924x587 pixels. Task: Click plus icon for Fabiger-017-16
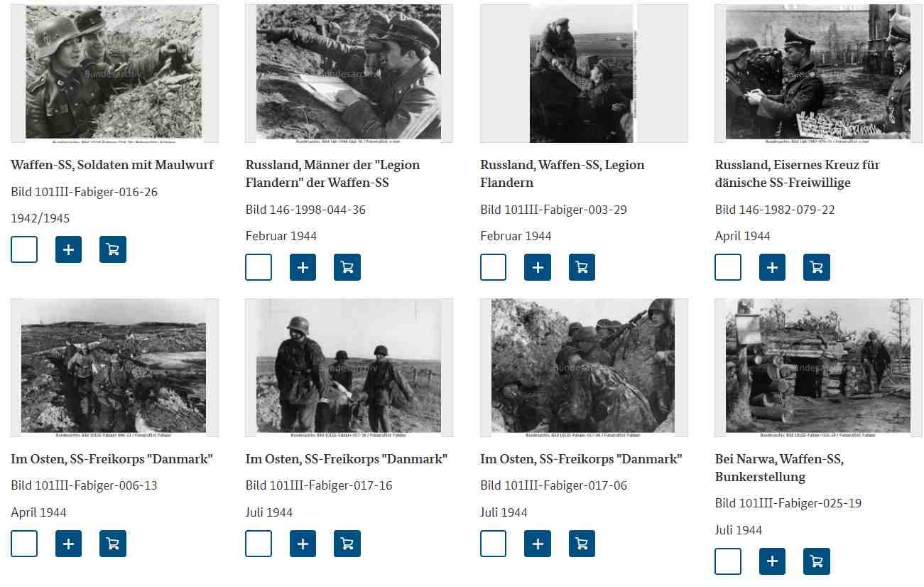303,544
